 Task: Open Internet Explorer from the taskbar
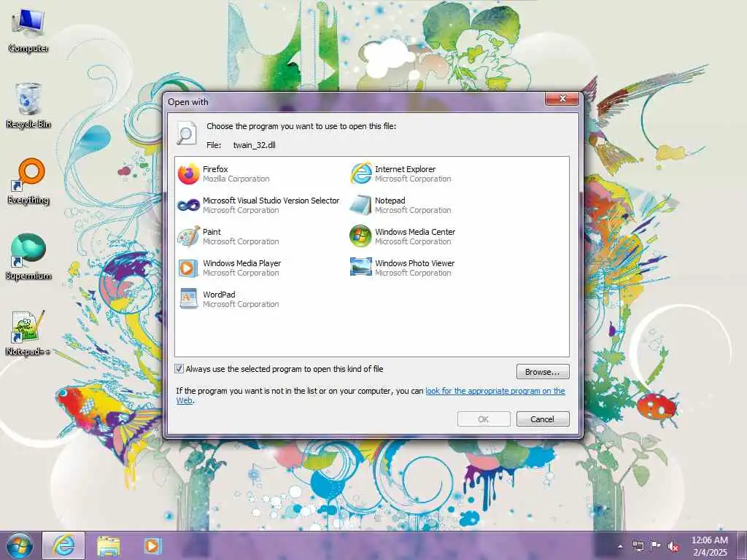pyautogui.click(x=64, y=545)
